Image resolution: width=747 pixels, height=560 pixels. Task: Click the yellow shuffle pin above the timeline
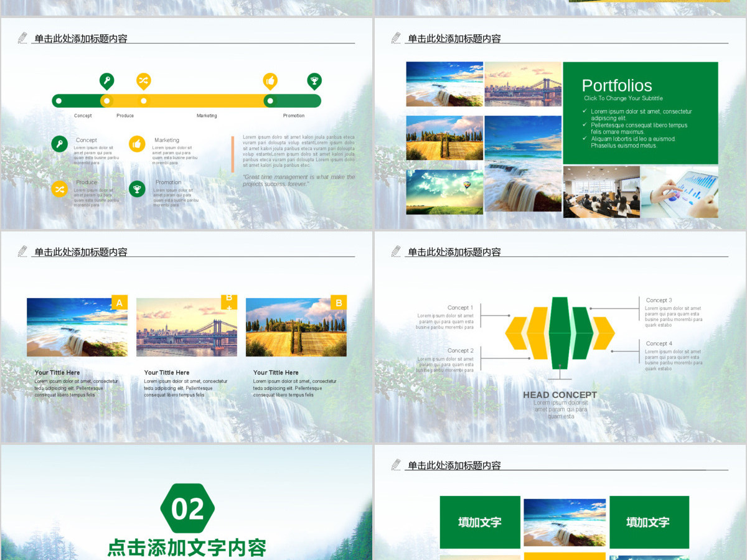click(x=144, y=82)
